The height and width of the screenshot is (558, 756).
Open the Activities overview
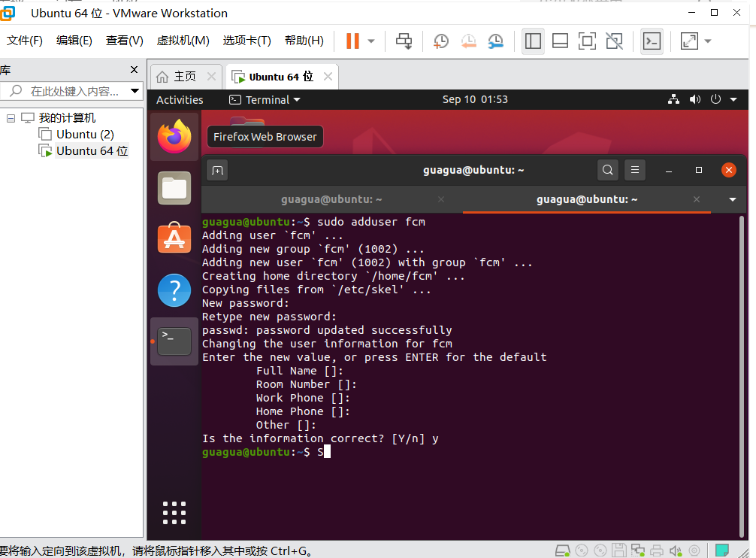click(x=180, y=100)
